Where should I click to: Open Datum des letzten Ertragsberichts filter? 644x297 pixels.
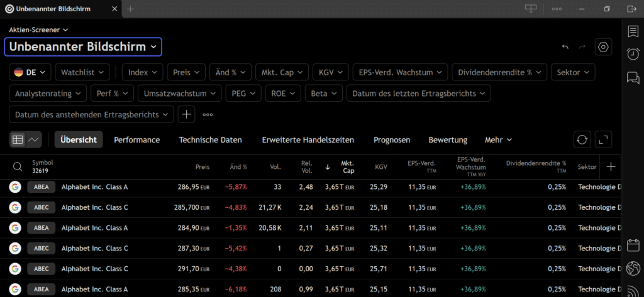(418, 93)
